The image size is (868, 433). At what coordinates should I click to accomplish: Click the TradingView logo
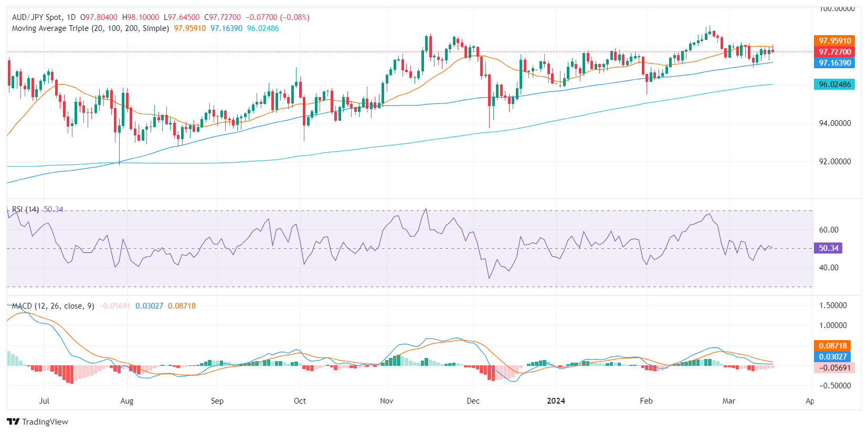[37, 421]
